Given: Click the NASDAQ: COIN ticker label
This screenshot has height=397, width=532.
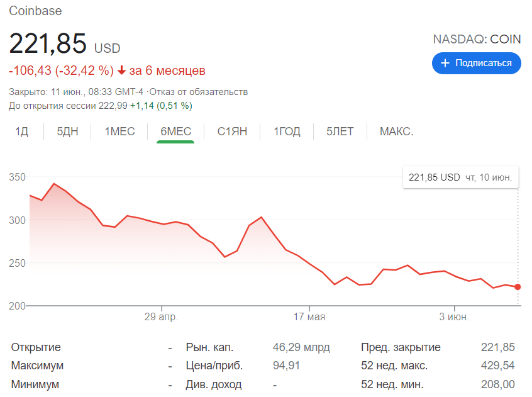Looking at the screenshot, I should coord(477,39).
